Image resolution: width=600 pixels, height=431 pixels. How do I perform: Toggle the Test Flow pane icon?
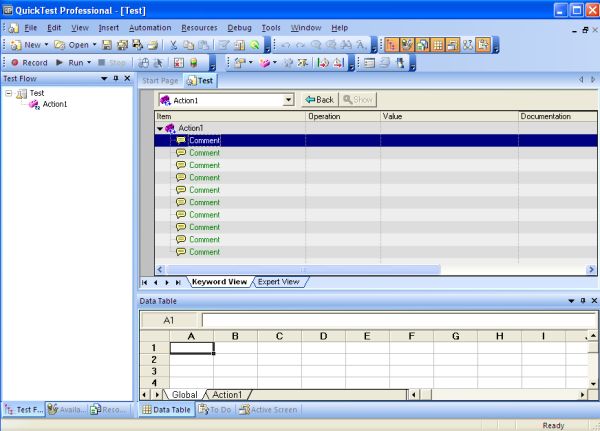coord(391,45)
